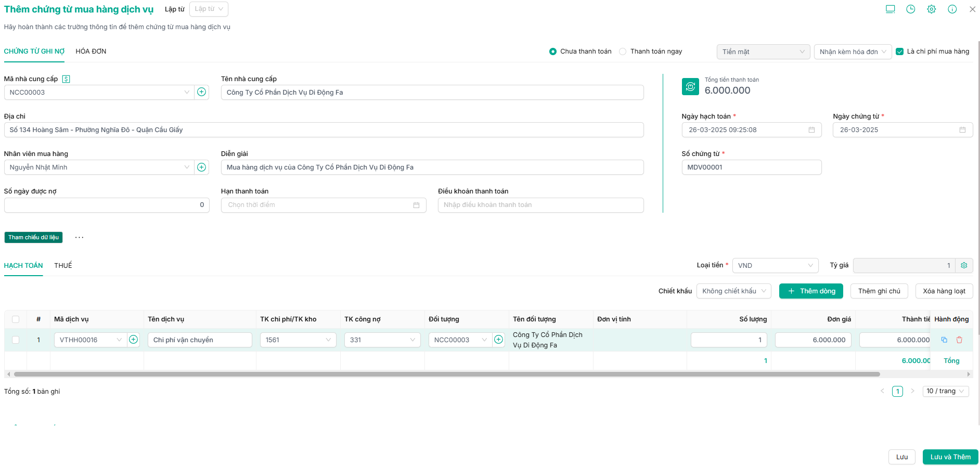Image resolution: width=980 pixels, height=466 pixels.
Task: Switch to the HÓA ĐƠN tab
Action: 91,51
